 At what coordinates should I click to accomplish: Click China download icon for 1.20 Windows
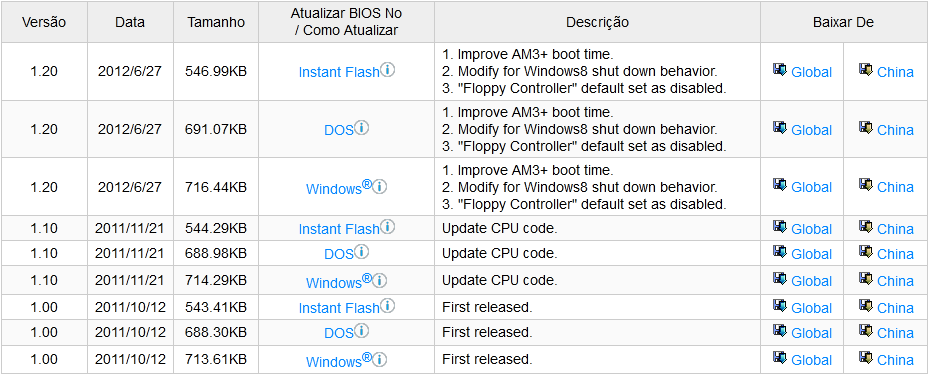[866, 185]
